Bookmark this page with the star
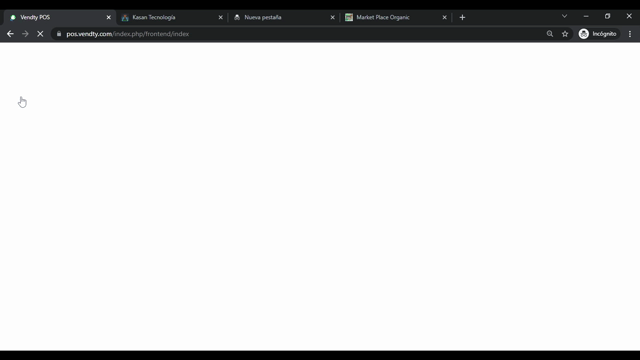Viewport: 640px width, 360px height. coord(565,34)
